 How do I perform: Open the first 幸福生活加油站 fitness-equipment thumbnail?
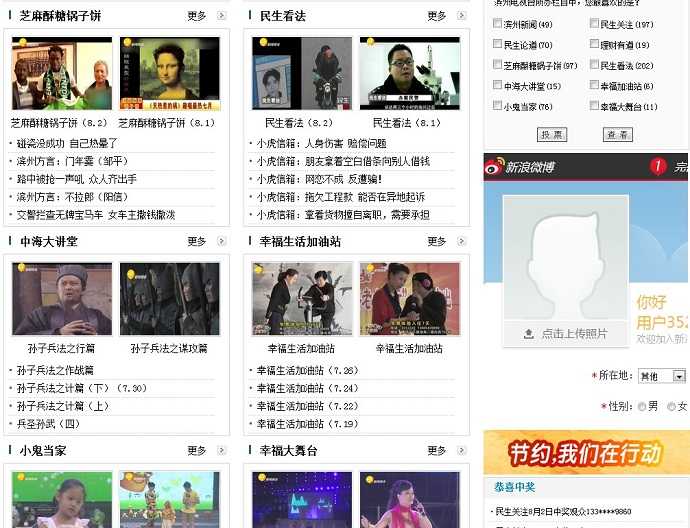(x=302, y=299)
